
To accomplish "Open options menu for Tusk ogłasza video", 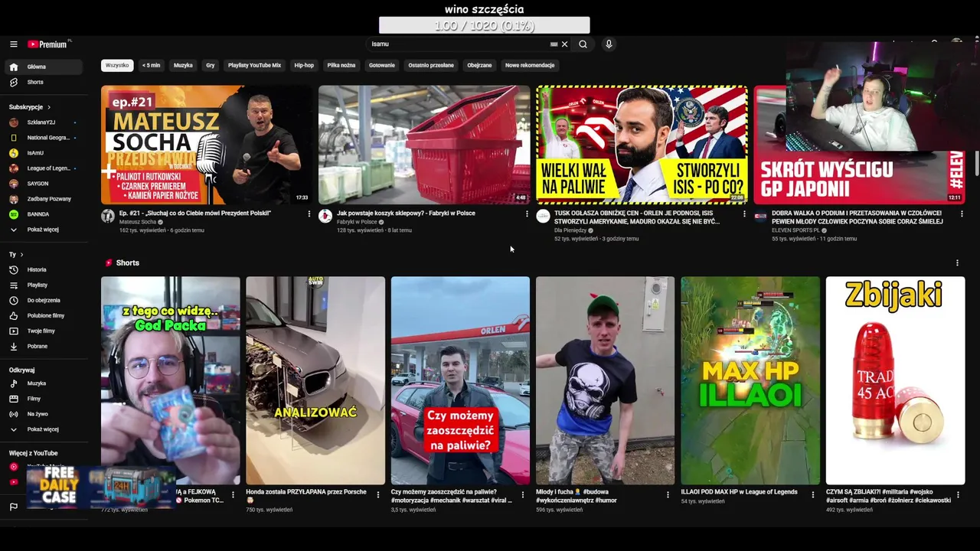I will [744, 214].
